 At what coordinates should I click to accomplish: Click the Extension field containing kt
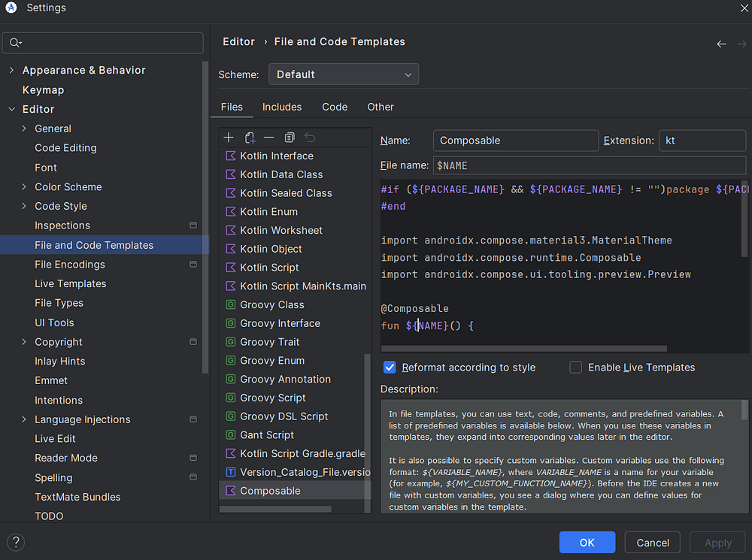(702, 141)
